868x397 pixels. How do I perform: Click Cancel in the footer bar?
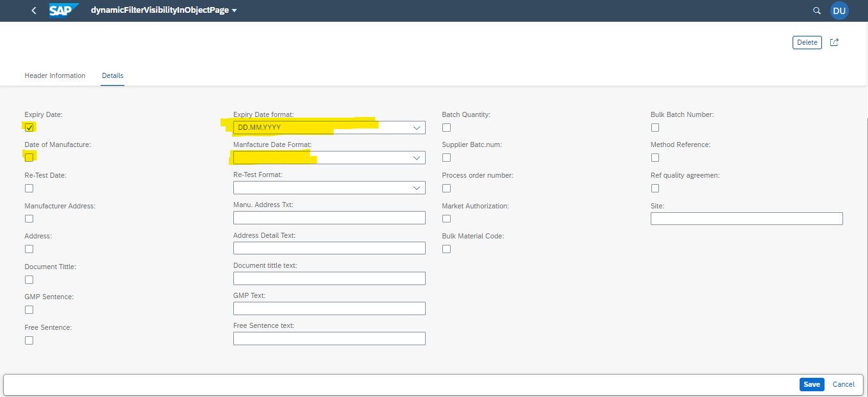tap(843, 384)
